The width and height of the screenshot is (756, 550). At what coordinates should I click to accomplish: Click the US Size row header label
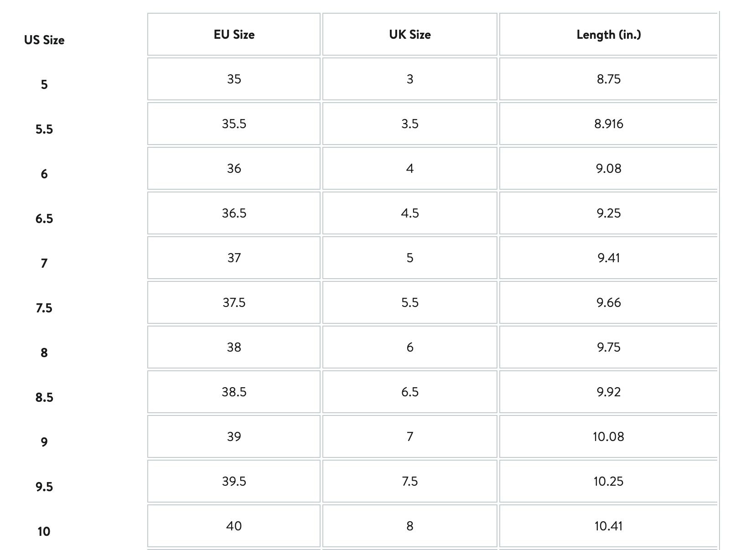pyautogui.click(x=44, y=40)
